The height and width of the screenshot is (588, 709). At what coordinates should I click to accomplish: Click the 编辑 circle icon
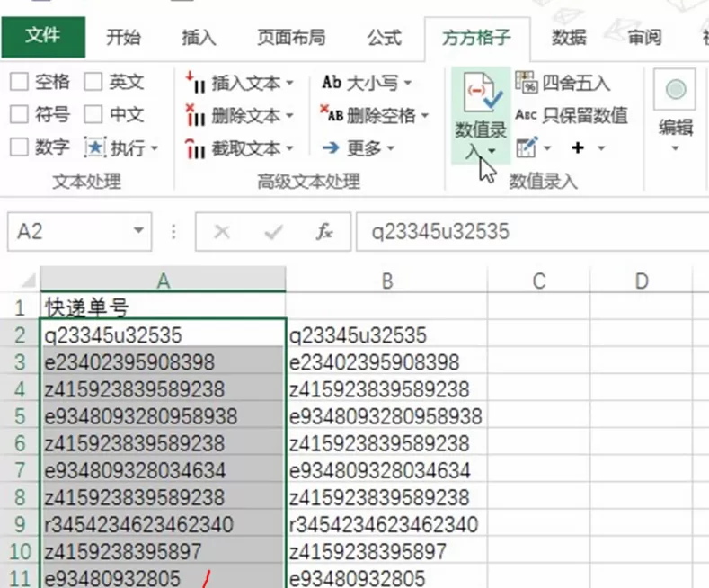(x=675, y=90)
